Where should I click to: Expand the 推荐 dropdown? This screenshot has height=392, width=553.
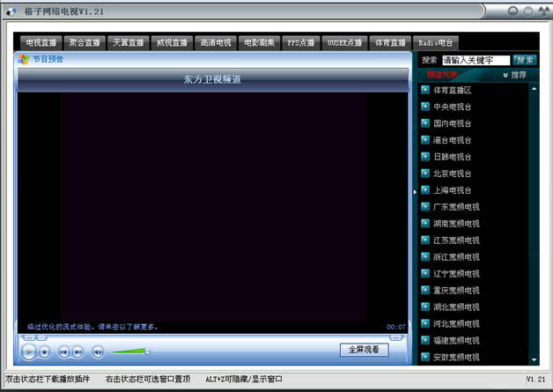pos(515,75)
